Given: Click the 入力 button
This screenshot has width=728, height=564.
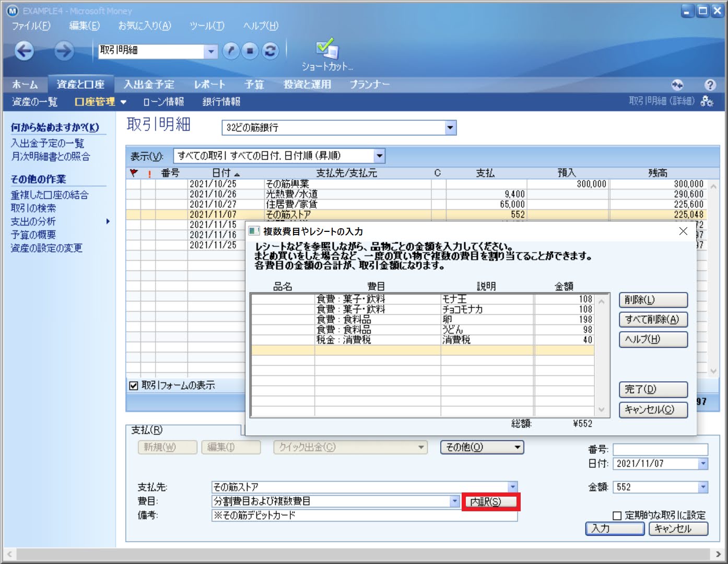Looking at the screenshot, I should click(x=615, y=528).
